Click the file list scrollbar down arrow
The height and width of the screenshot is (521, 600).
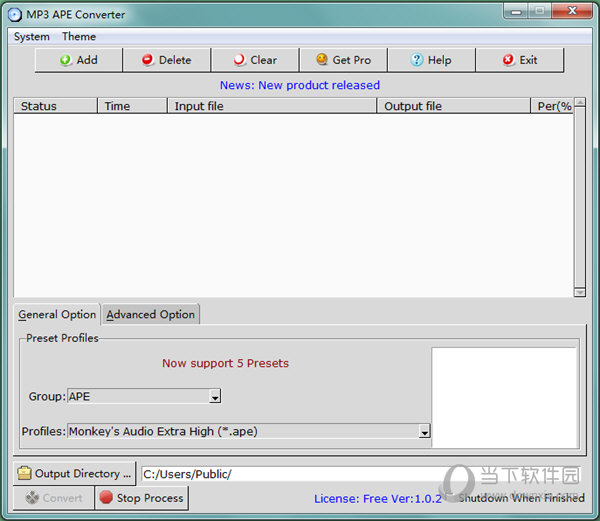[580, 292]
